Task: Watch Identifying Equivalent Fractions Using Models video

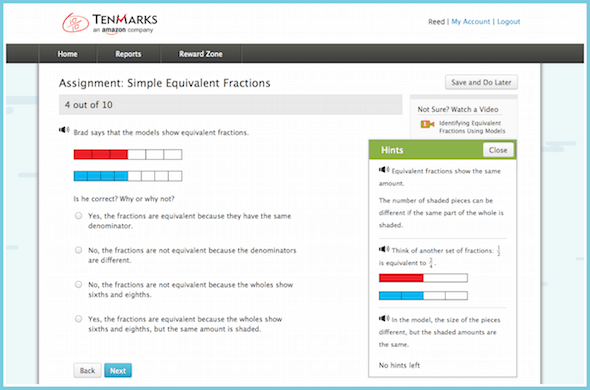Action: (x=472, y=127)
